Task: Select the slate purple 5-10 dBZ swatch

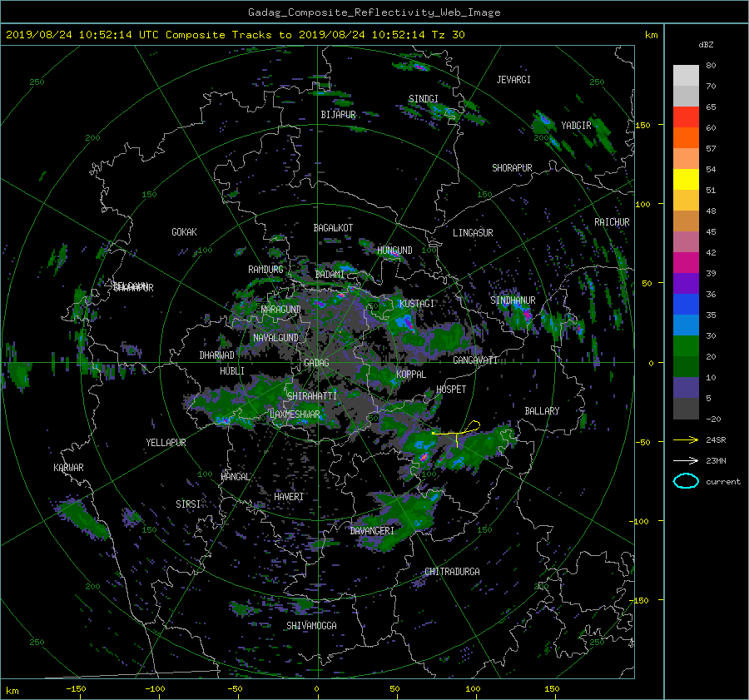Action: (686, 388)
